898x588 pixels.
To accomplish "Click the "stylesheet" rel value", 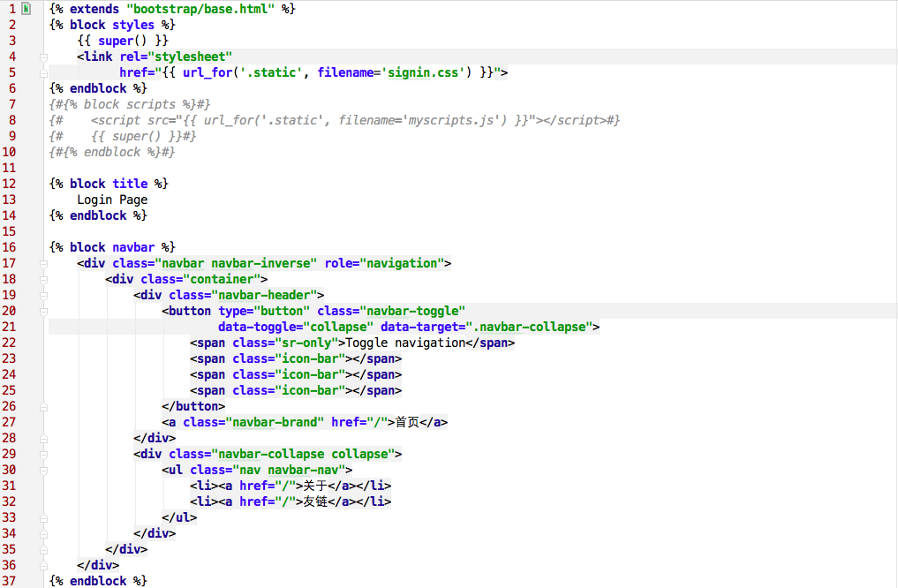I will [x=190, y=57].
